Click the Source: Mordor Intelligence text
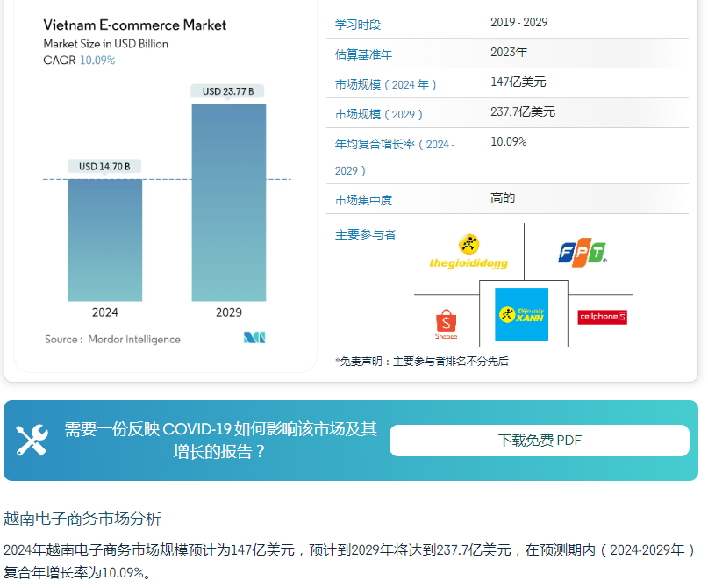Viewport: 708px width, 588px height. coord(112,340)
